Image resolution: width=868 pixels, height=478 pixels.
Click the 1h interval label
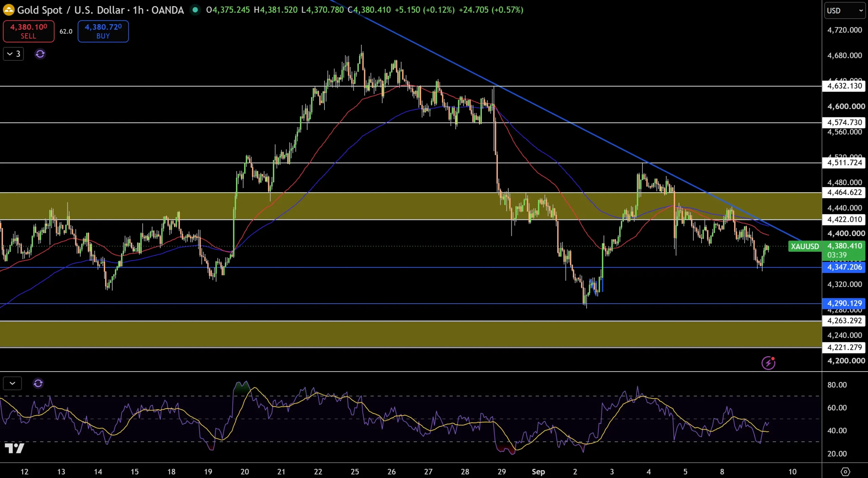click(x=138, y=10)
